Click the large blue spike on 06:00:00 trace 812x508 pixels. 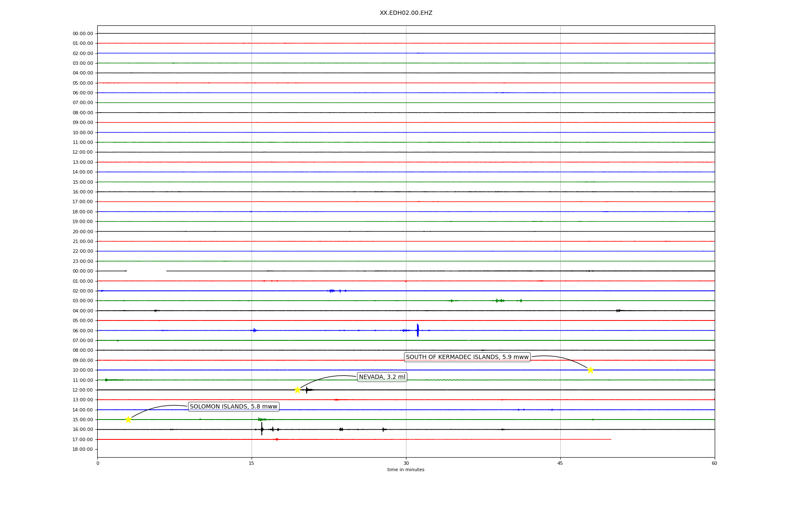(x=417, y=330)
